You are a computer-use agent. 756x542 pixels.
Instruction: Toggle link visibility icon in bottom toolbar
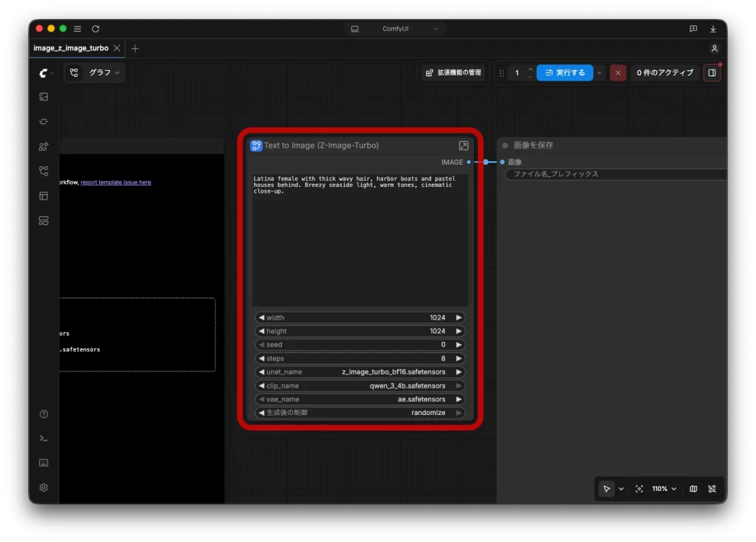tap(712, 489)
